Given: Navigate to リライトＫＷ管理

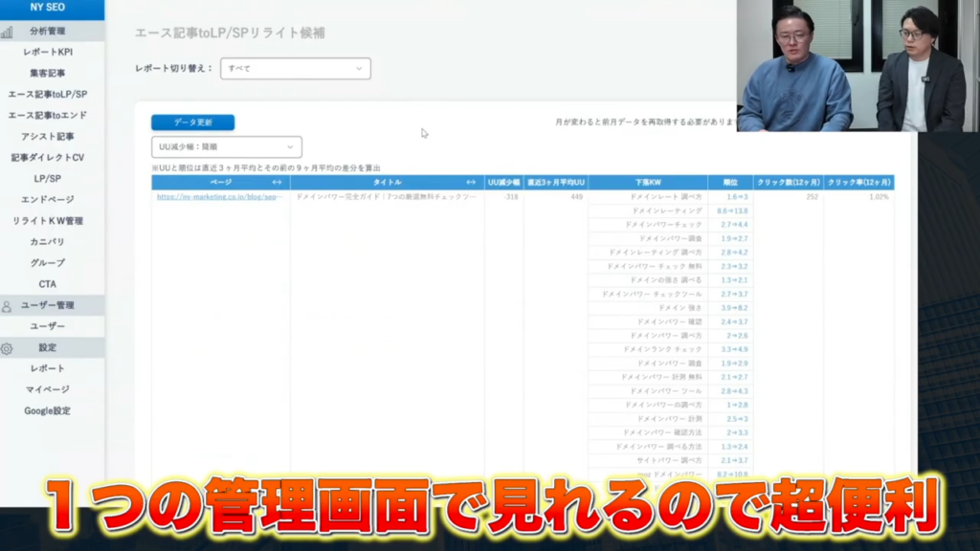Looking at the screenshot, I should [47, 221].
